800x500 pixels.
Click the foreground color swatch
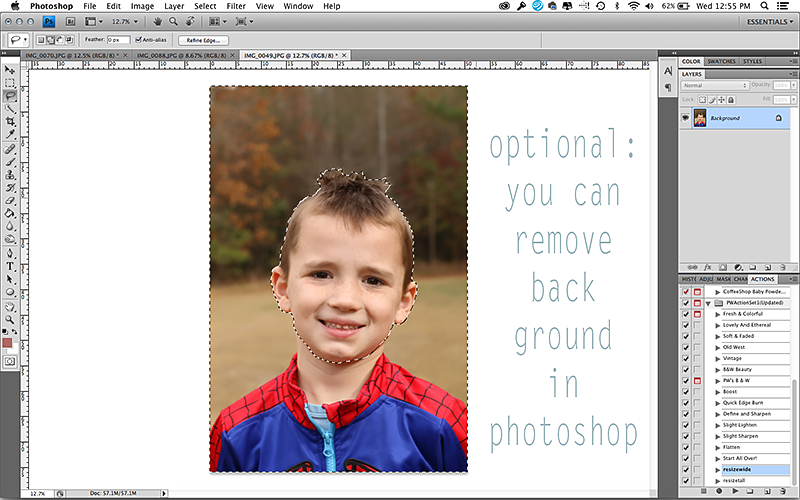[7, 342]
